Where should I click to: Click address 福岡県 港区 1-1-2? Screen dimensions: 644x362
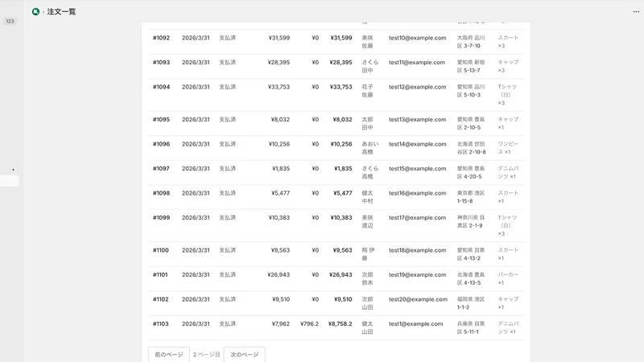tap(471, 303)
